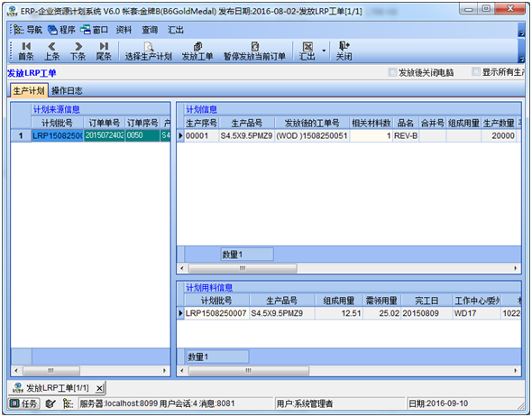The width and height of the screenshot is (532, 417).
Task: Click the 汇出 export toolbar icon
Action: tap(307, 51)
